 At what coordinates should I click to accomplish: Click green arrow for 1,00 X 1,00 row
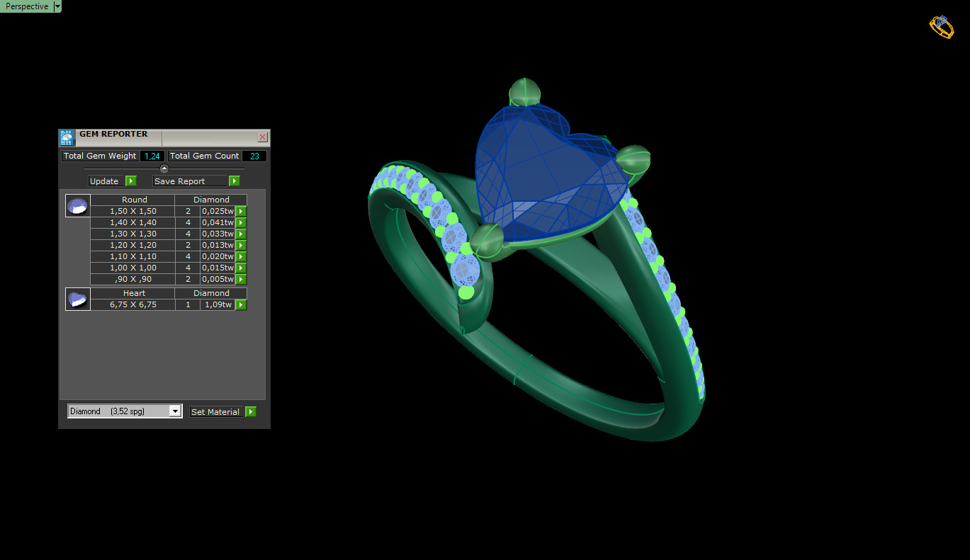pos(241,268)
